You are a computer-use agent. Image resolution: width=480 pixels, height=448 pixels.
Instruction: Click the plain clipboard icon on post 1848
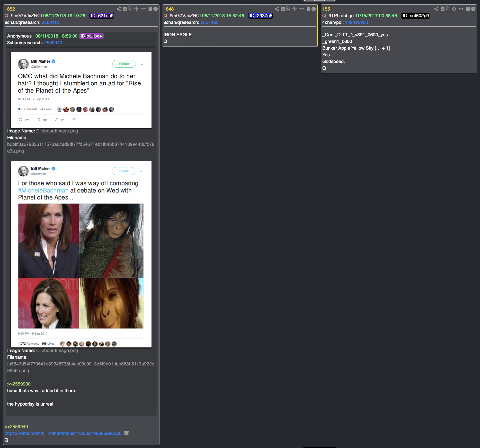click(x=308, y=9)
